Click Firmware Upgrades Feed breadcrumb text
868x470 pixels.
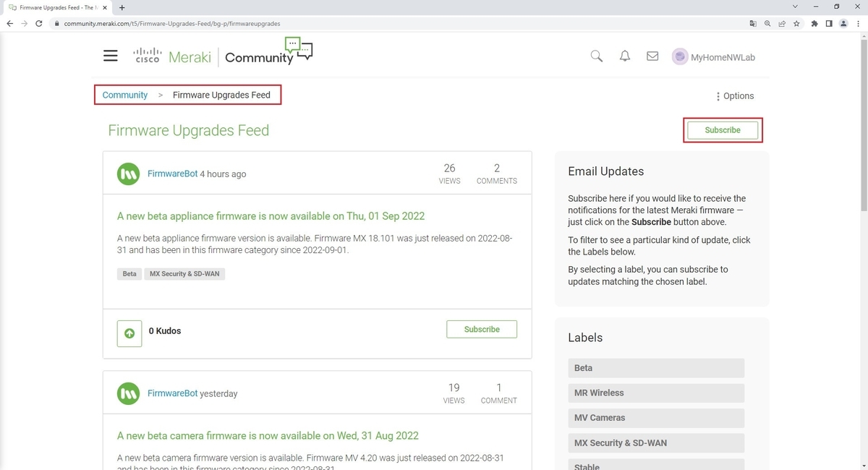(221, 95)
